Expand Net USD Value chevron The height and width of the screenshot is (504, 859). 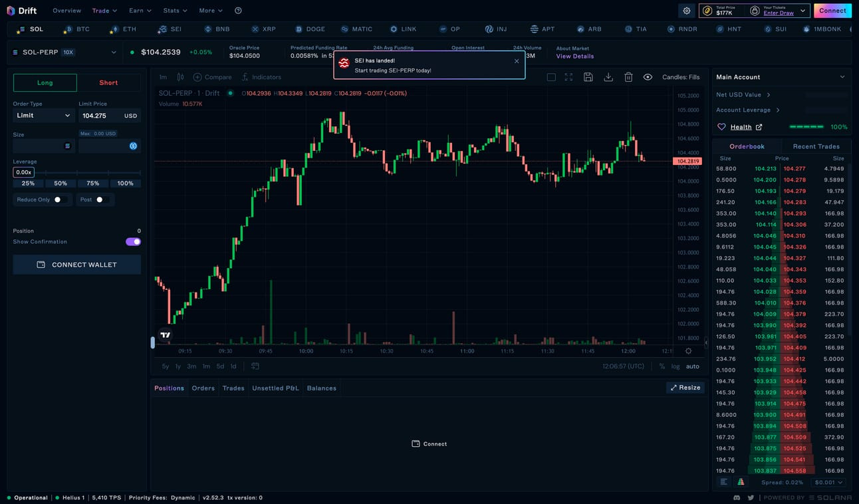point(769,94)
